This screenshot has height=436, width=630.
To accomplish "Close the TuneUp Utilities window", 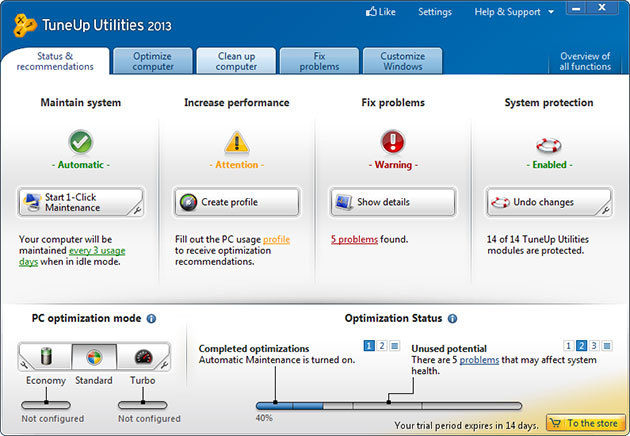I will tap(602, 8).
